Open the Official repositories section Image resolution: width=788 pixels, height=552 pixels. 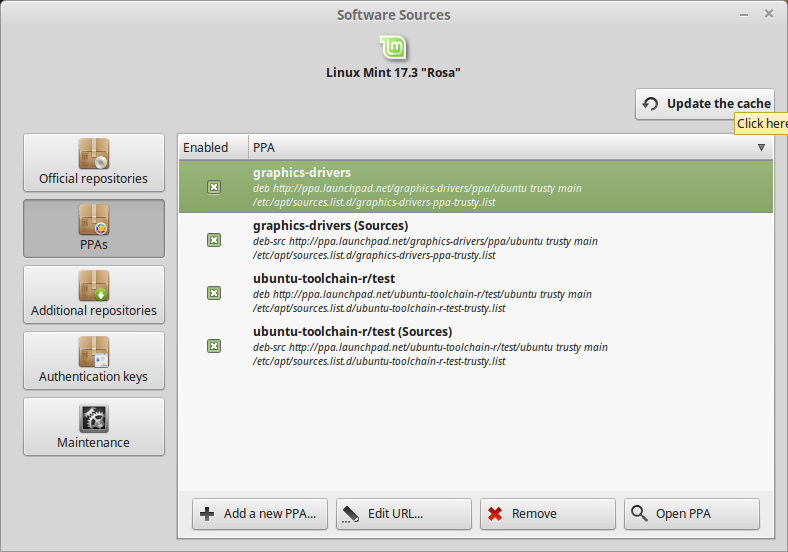click(x=94, y=162)
